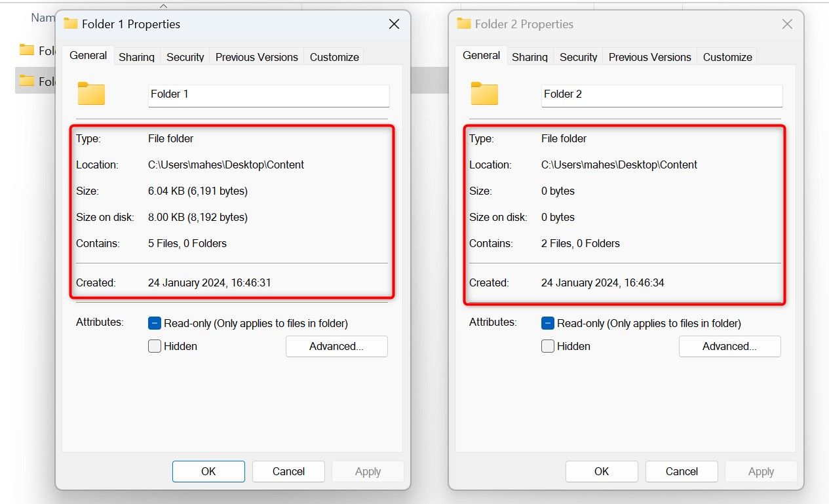Toggle Read-only checkbox in Folder 2 Properties
The image size is (829, 504).
coord(548,323)
